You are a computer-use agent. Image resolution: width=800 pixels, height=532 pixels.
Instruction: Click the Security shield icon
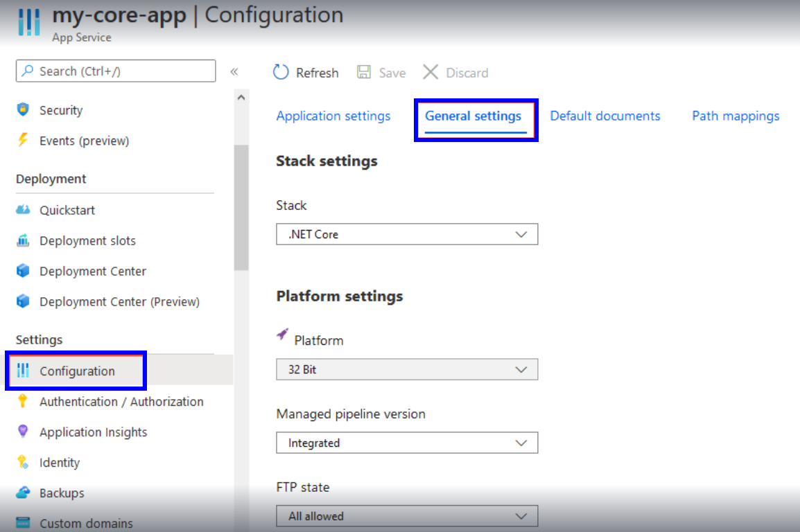(x=23, y=109)
